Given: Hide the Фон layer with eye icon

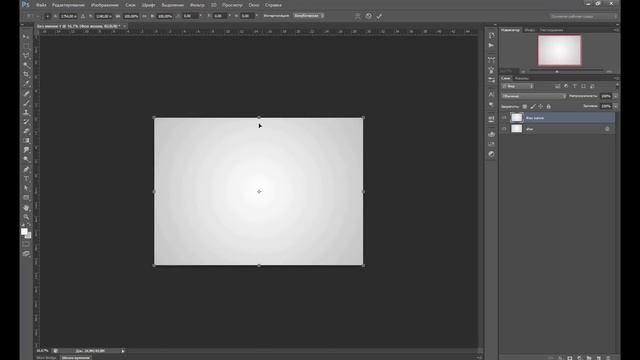Looking at the screenshot, I should (x=504, y=129).
